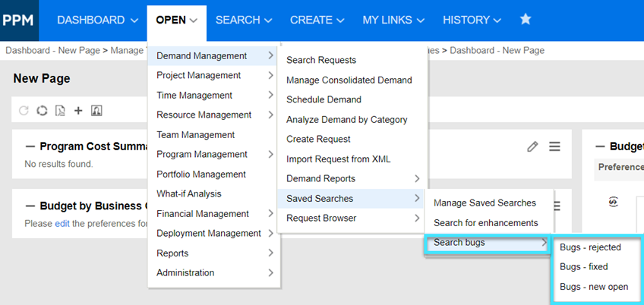This screenshot has width=644, height=305.
Task: Select Bugs - new open saved search
Action: point(594,287)
